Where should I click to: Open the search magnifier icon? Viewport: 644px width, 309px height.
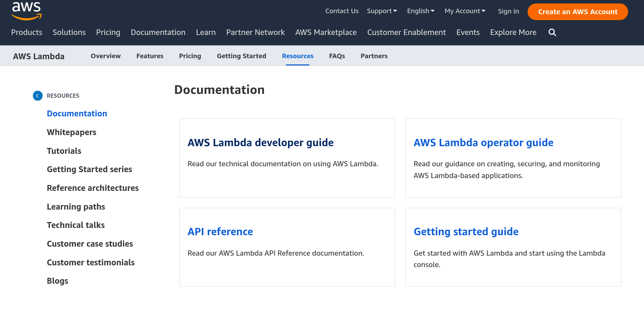pyautogui.click(x=552, y=32)
